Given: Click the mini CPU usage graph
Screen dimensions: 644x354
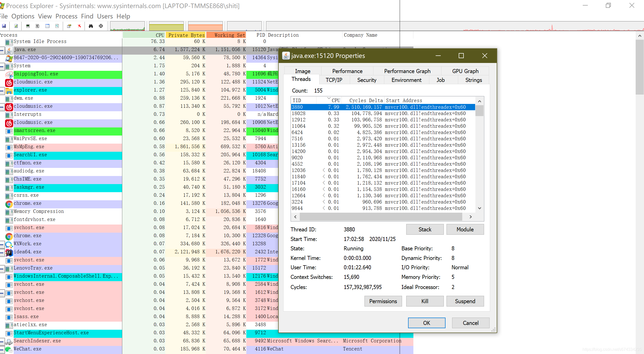Looking at the screenshot, I should click(x=127, y=26).
